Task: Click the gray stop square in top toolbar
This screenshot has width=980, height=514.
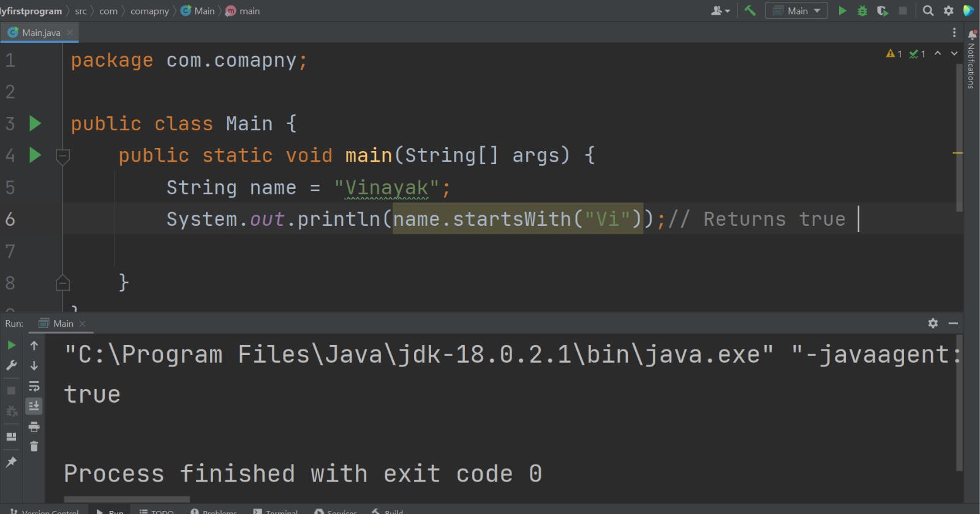Action: (903, 10)
